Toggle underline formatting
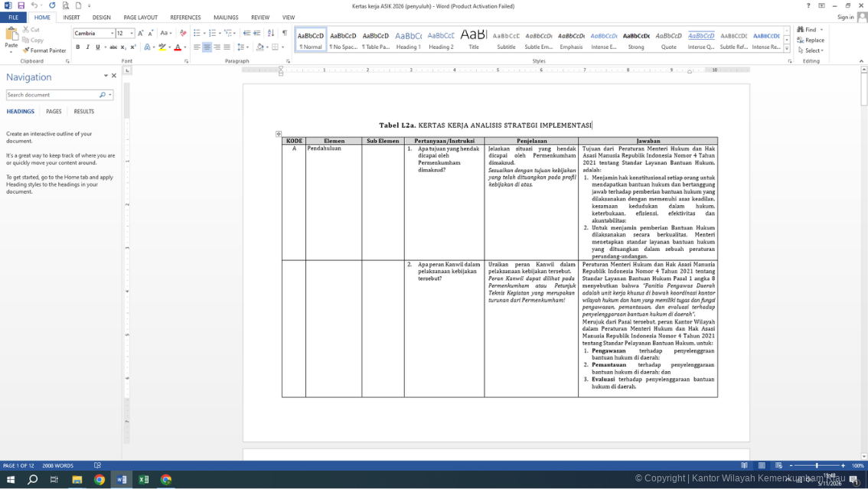Screen dimensions: 868x489 (x=97, y=47)
